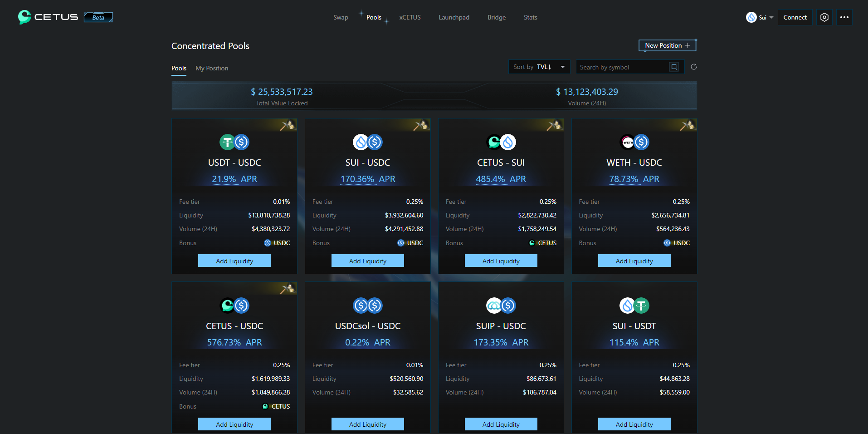Open the Sort by TVL dropdown
The image size is (868, 434).
click(539, 67)
